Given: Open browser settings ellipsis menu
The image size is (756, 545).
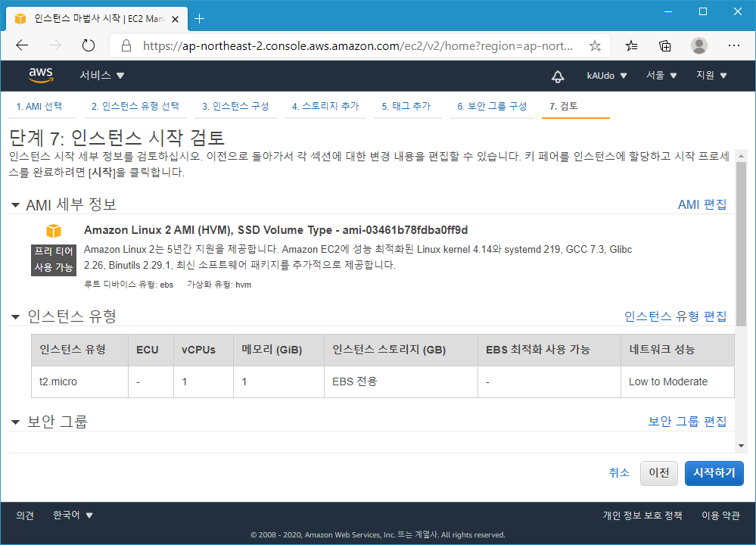Looking at the screenshot, I should pyautogui.click(x=734, y=45).
